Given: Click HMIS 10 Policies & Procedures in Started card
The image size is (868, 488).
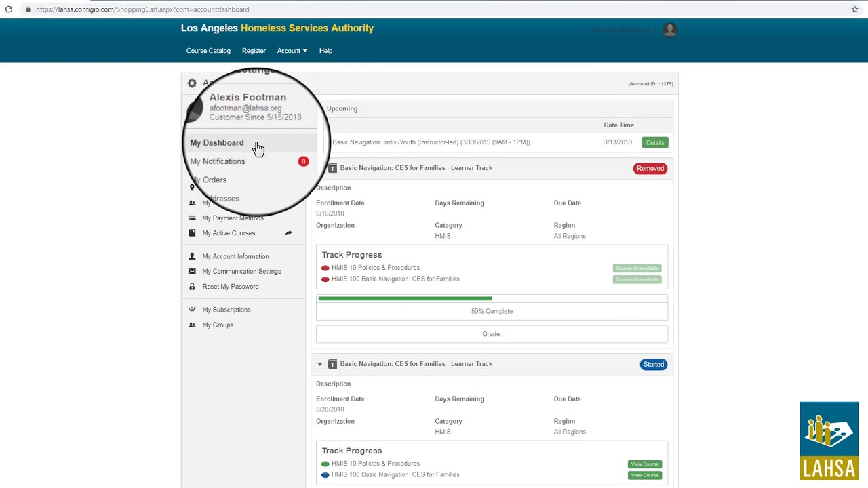Looking at the screenshot, I should (x=376, y=464).
